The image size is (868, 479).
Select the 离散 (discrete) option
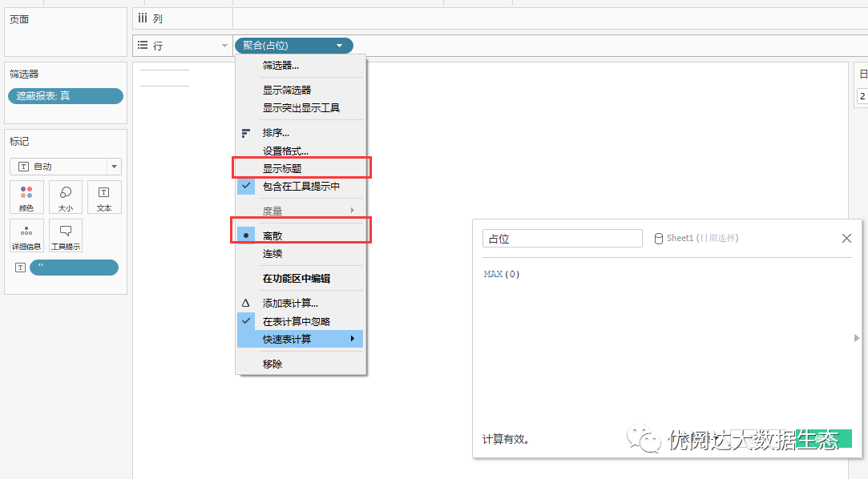[273, 236]
